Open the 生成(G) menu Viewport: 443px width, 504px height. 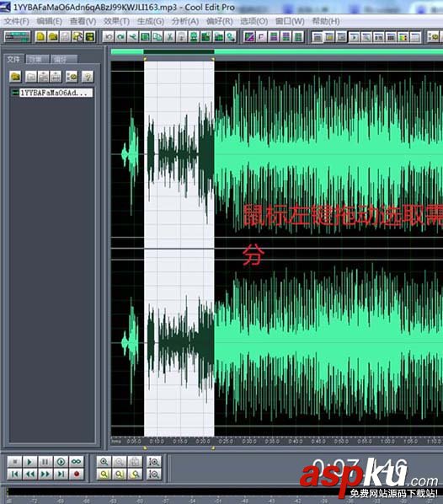click(x=151, y=22)
